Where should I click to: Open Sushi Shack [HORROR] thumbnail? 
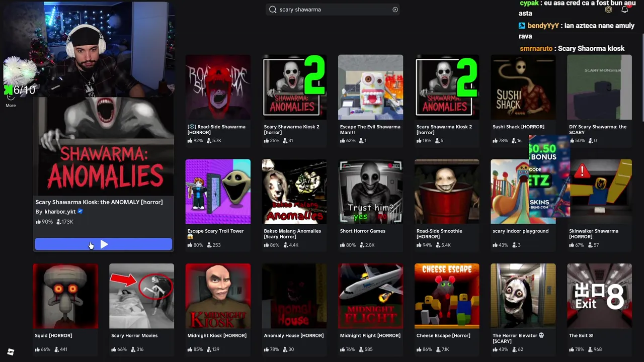click(x=523, y=87)
